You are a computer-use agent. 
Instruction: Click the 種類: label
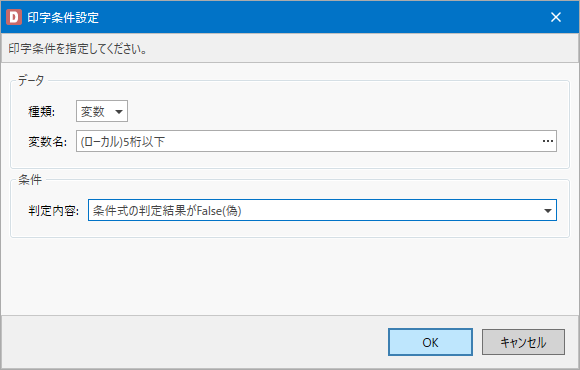coord(41,111)
